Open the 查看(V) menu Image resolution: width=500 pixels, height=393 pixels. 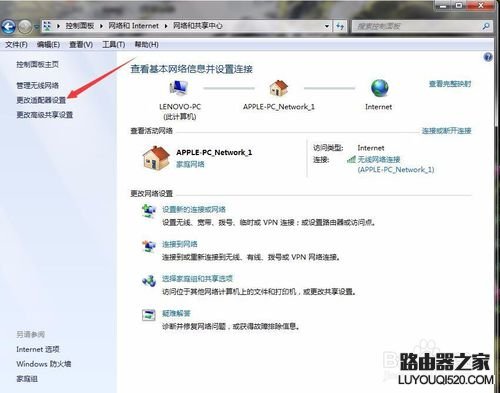[81, 44]
